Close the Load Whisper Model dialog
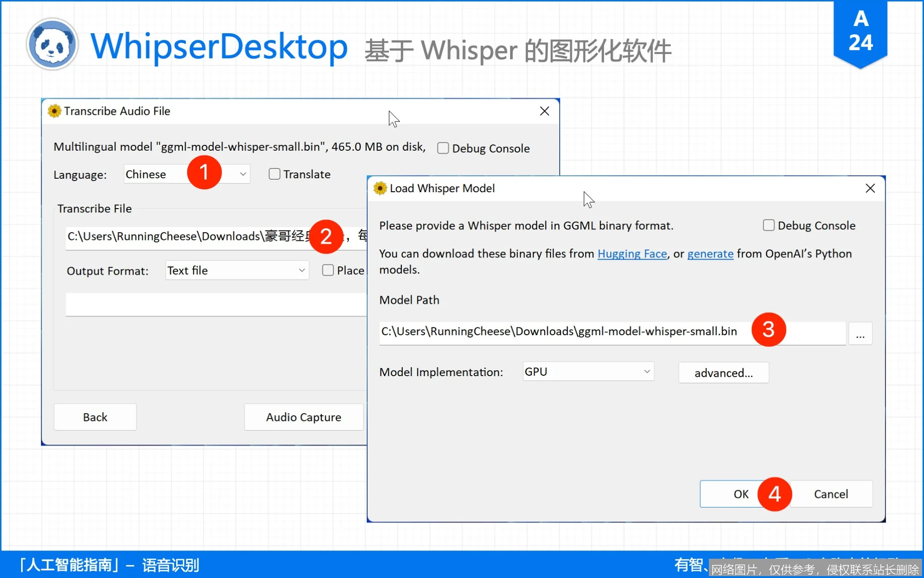This screenshot has height=578, width=924. [870, 188]
